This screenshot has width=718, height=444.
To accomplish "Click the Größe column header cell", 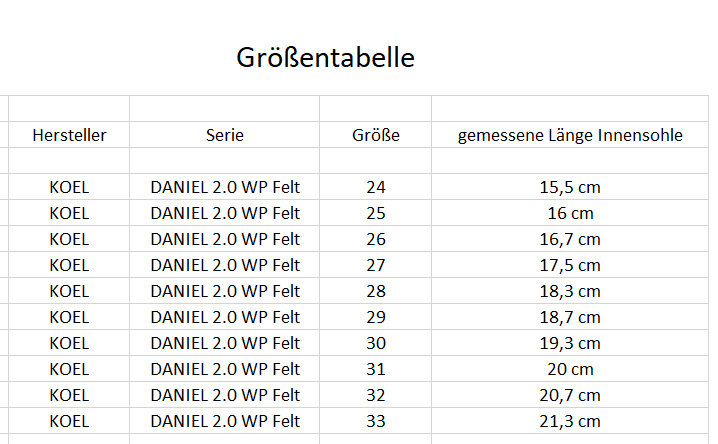I will pos(376,135).
